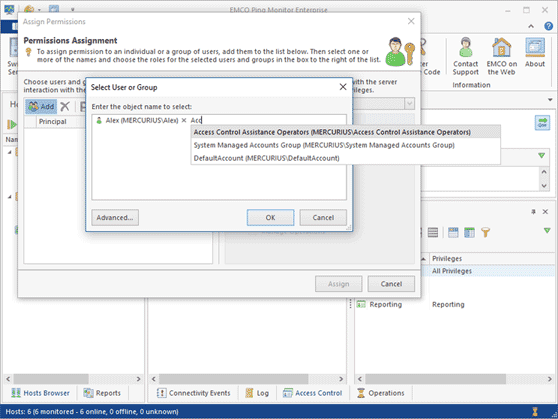The image size is (558, 419).
Task: Click the middle pane's left scroll arrow
Action: [x=153, y=379]
